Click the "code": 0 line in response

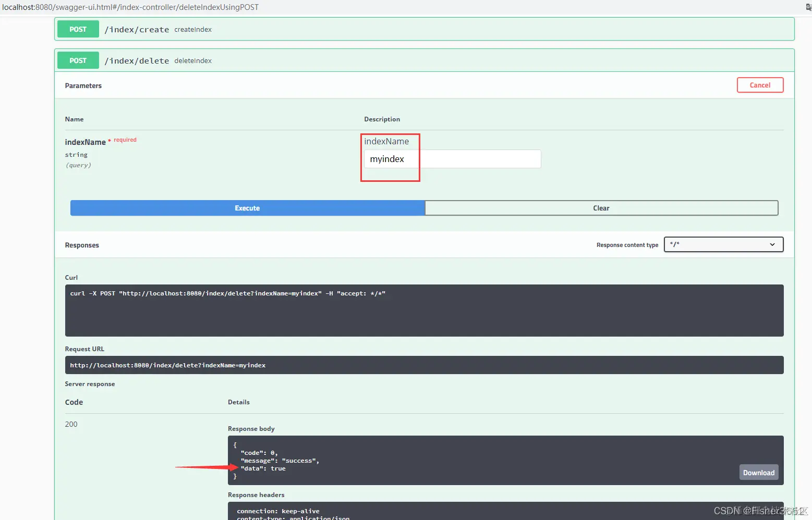click(259, 453)
